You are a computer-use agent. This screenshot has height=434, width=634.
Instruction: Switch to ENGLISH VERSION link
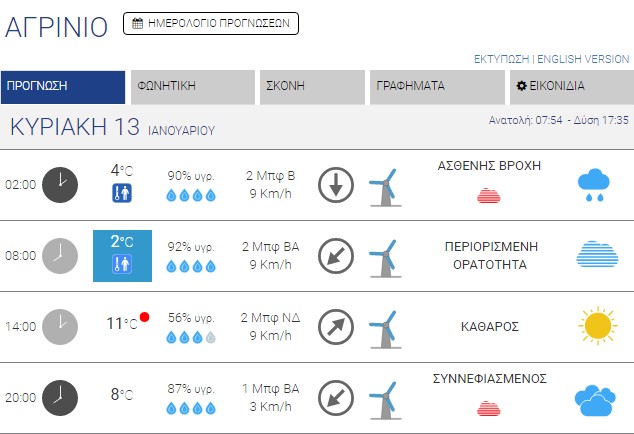click(x=584, y=60)
